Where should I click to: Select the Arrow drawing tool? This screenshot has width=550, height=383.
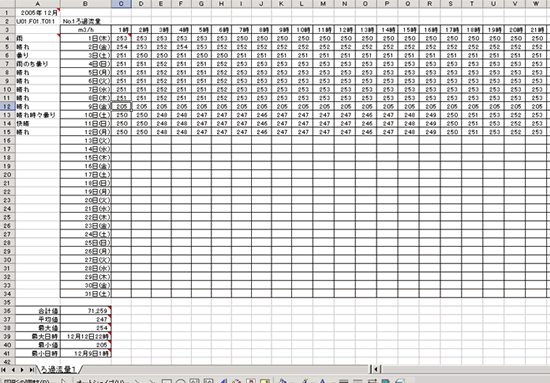pos(152,381)
